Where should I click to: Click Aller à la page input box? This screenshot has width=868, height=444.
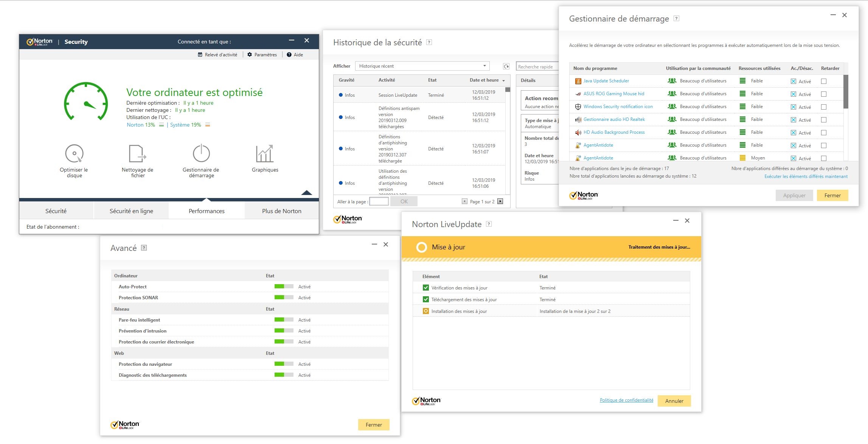pos(379,201)
